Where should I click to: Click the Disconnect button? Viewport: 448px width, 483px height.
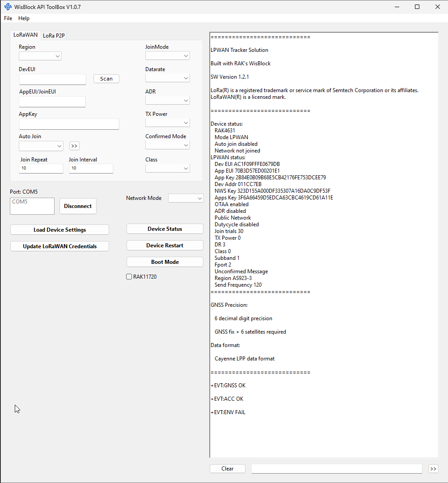78,206
